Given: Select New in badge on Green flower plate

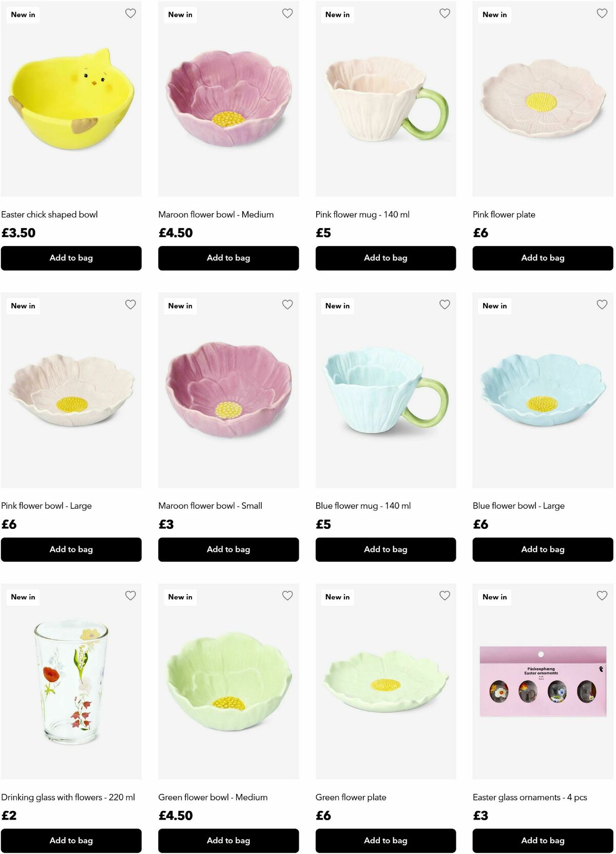Looking at the screenshot, I should click(x=337, y=597).
